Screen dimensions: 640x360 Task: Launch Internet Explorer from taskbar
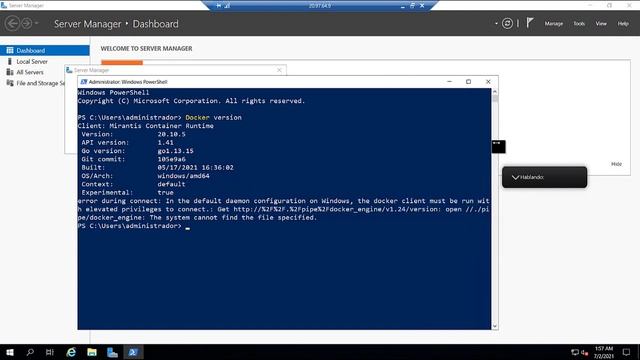(71, 352)
